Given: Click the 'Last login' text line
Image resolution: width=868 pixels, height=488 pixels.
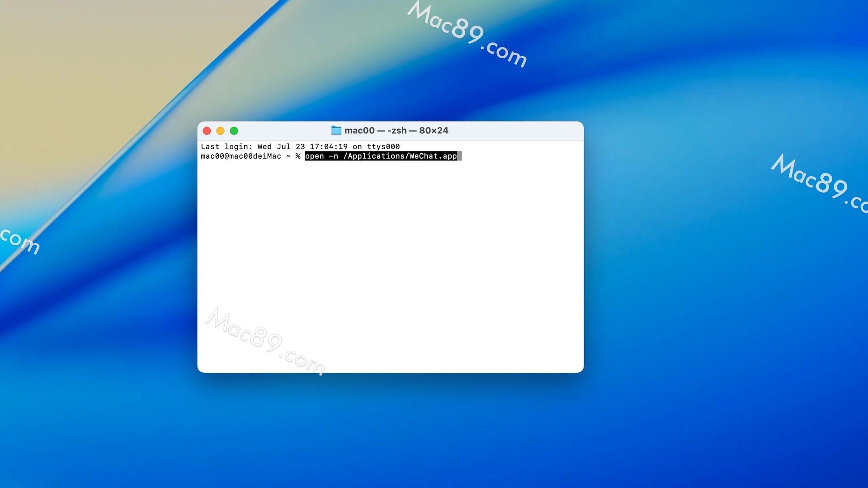Looking at the screenshot, I should pos(226,146).
